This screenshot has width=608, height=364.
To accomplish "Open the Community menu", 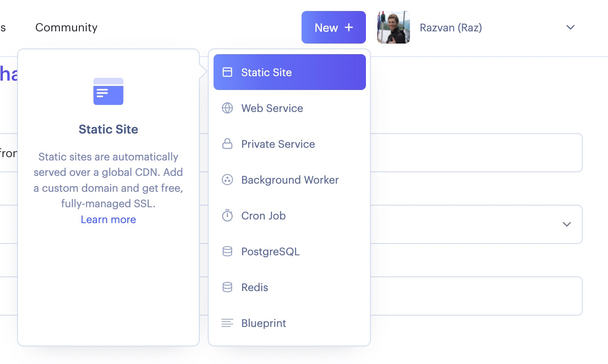I will pos(66,27).
